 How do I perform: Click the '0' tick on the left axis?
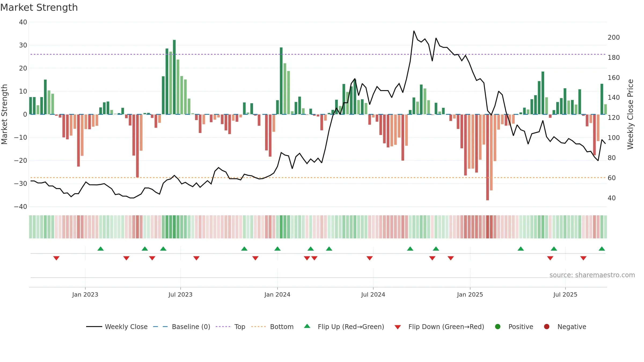pos(25,114)
